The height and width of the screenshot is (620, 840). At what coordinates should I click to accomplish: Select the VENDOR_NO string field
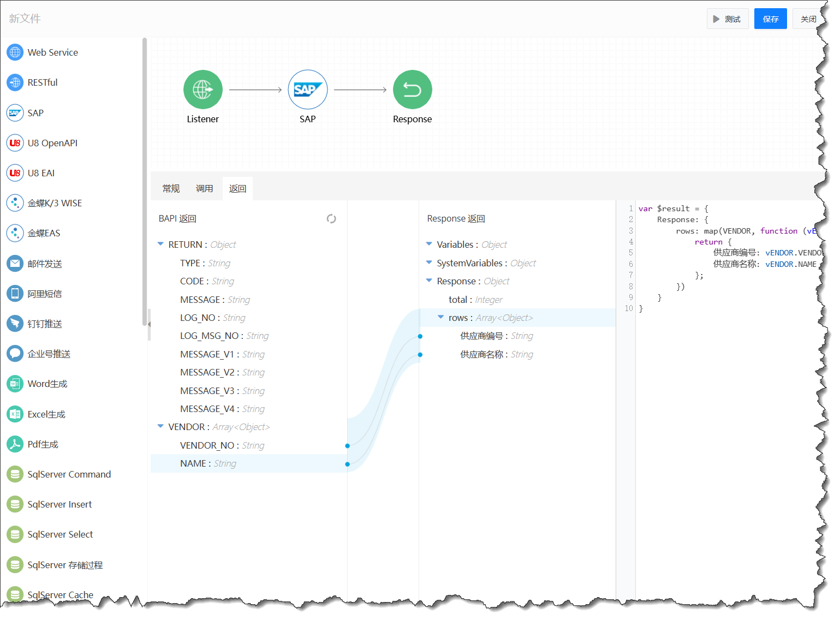222,445
